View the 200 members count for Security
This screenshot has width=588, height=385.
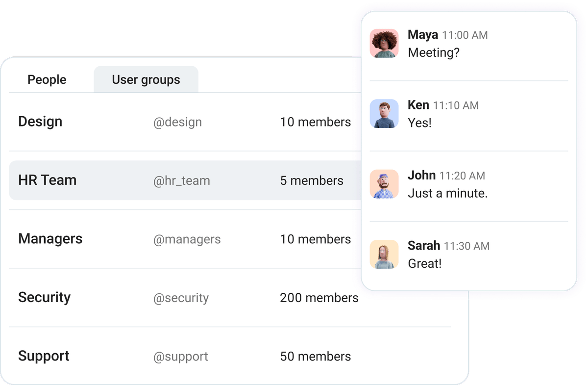pos(320,298)
